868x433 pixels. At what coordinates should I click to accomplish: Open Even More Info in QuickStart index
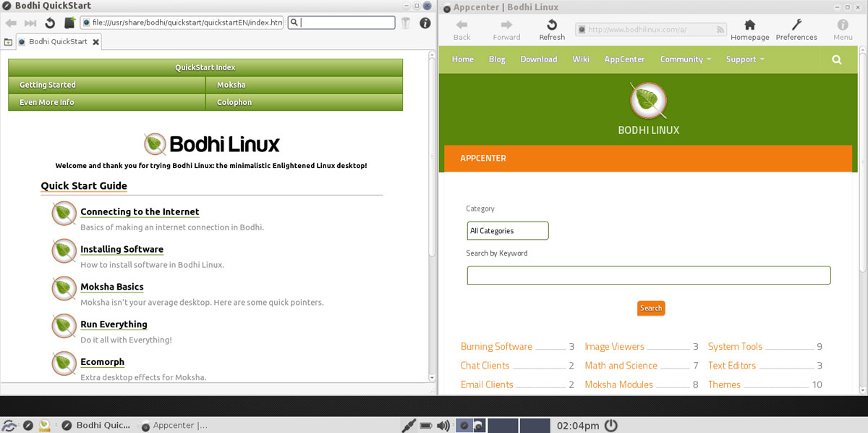pyautogui.click(x=107, y=102)
